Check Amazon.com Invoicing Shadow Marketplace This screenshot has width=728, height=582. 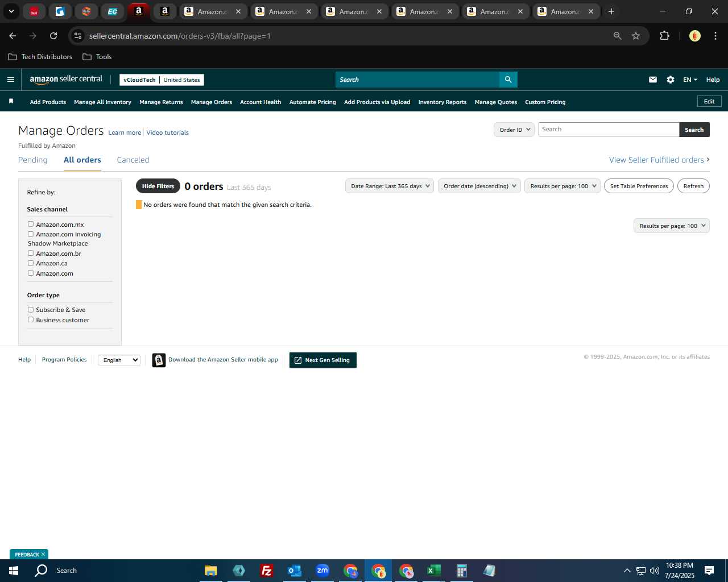click(31, 234)
